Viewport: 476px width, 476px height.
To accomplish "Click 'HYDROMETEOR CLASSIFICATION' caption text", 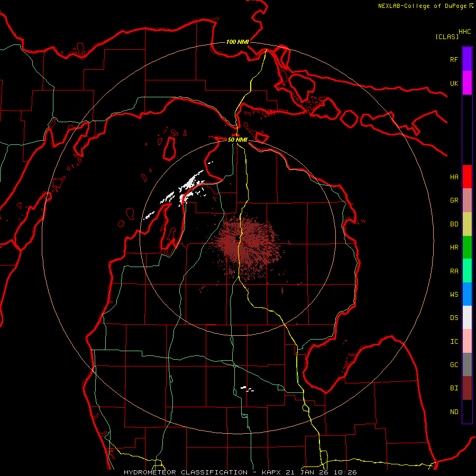I will (186, 472).
